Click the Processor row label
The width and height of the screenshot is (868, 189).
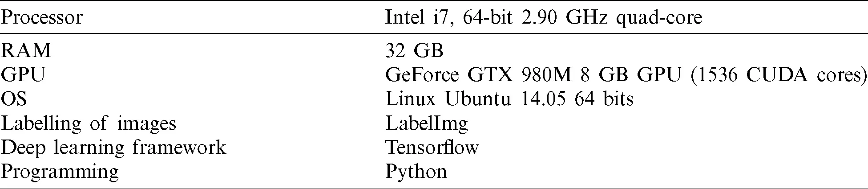coord(42,17)
